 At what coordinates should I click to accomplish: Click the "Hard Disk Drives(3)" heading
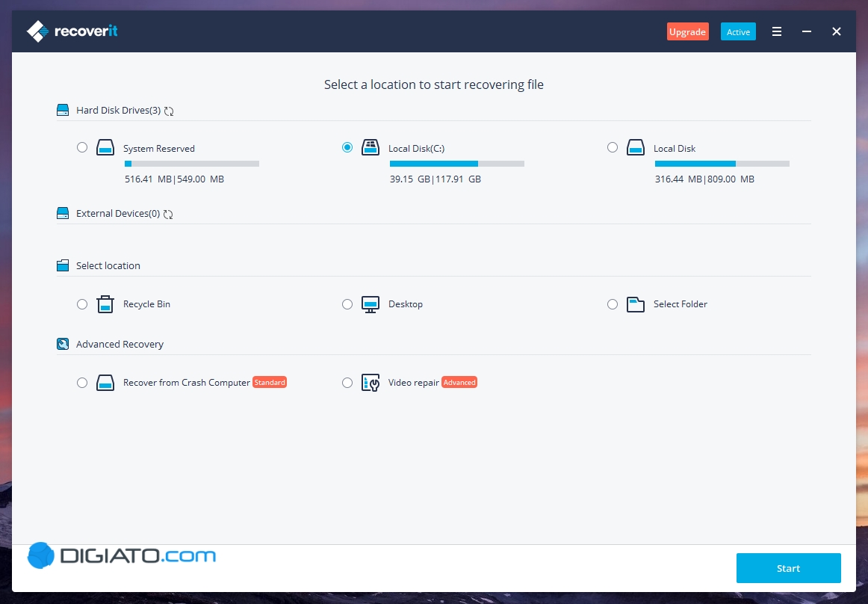[119, 111]
